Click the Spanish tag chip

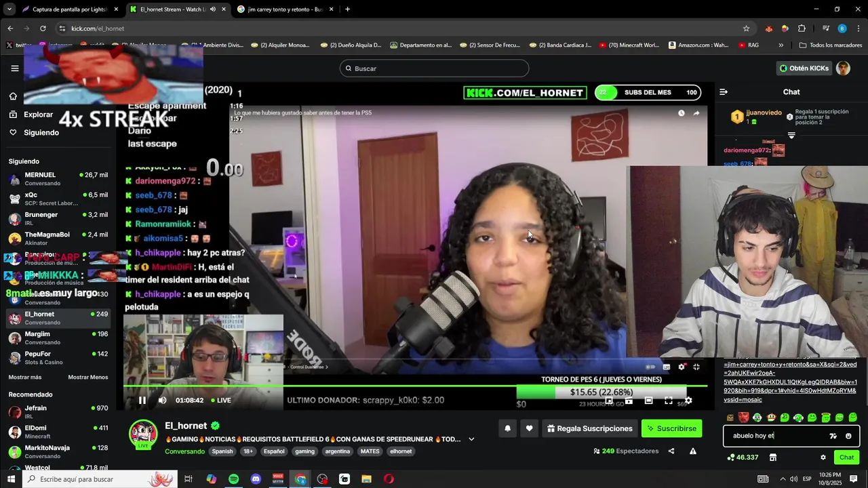[222, 451]
